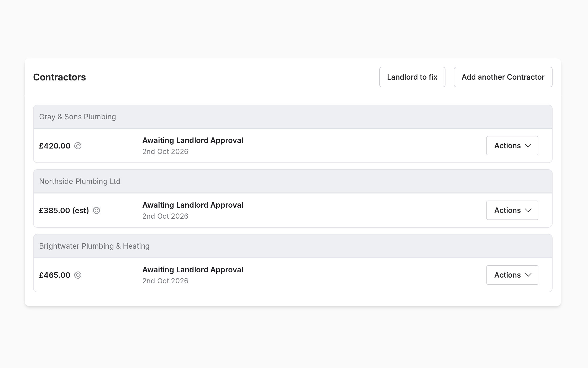
Task: Click Awaiting Landlord Approval status for Gray & Sons
Action: point(193,140)
